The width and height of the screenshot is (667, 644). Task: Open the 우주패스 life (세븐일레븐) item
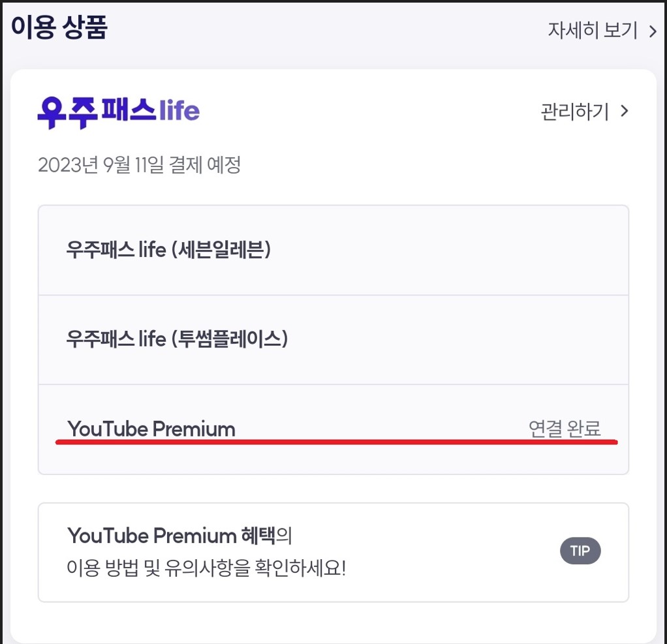point(333,250)
